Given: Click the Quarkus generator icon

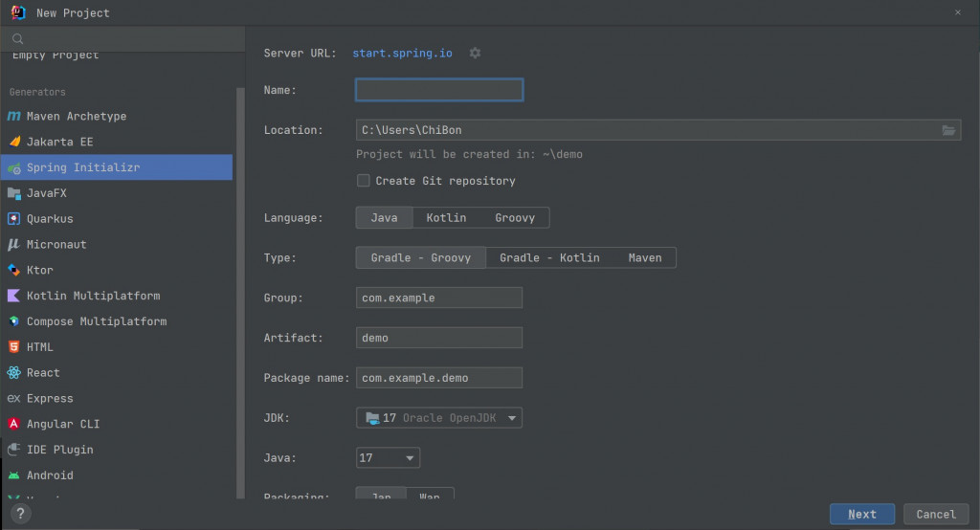Looking at the screenshot, I should (x=13, y=219).
